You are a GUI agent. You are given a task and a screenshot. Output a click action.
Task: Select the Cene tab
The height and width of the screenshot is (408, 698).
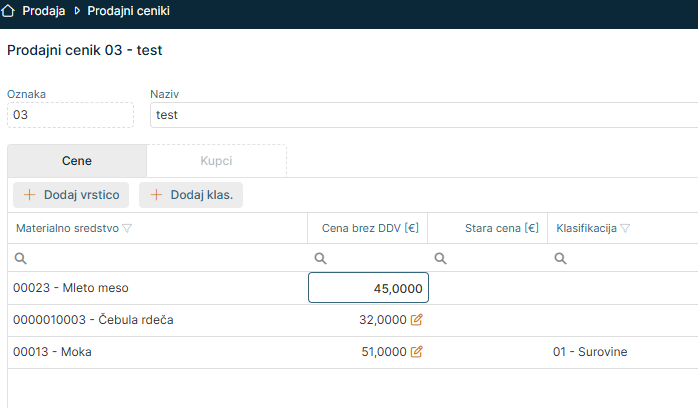coord(77,161)
